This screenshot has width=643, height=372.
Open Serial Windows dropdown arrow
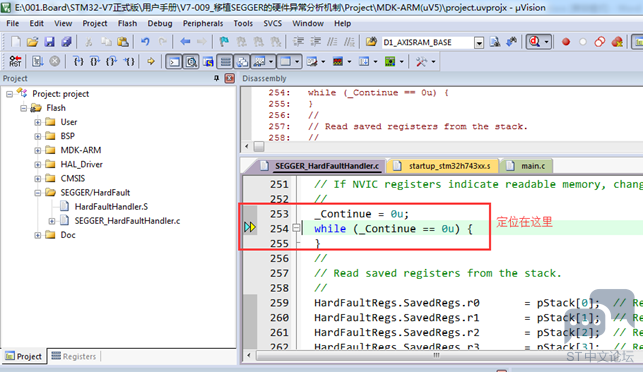(323, 62)
